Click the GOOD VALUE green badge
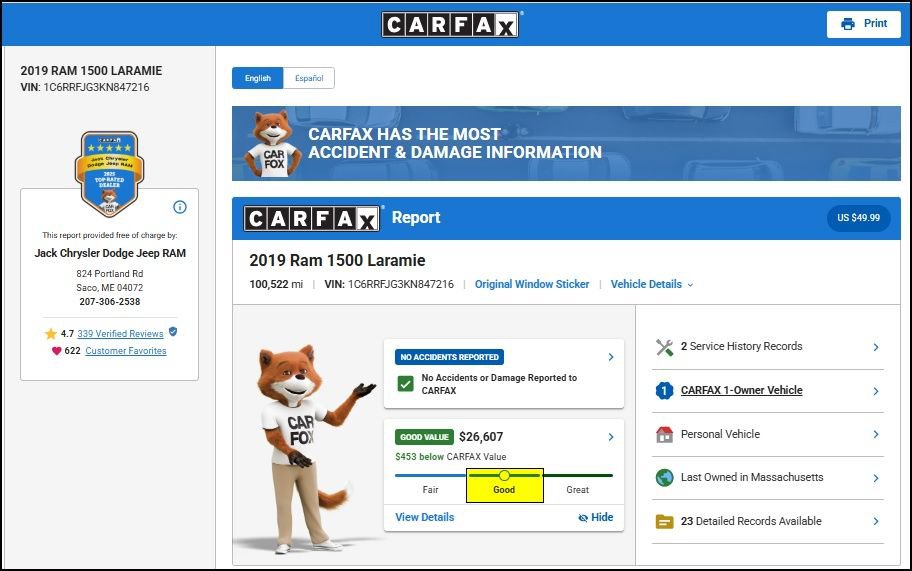The height and width of the screenshot is (571, 912). click(425, 437)
